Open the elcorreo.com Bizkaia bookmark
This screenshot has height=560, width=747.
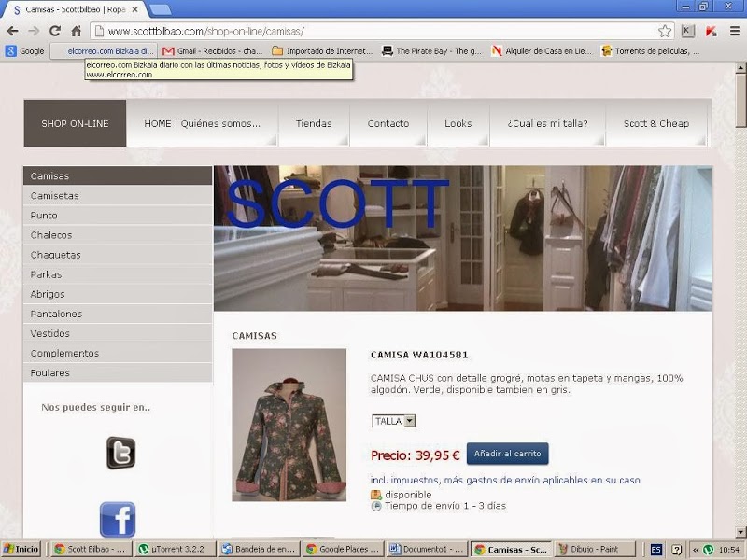click(103, 51)
